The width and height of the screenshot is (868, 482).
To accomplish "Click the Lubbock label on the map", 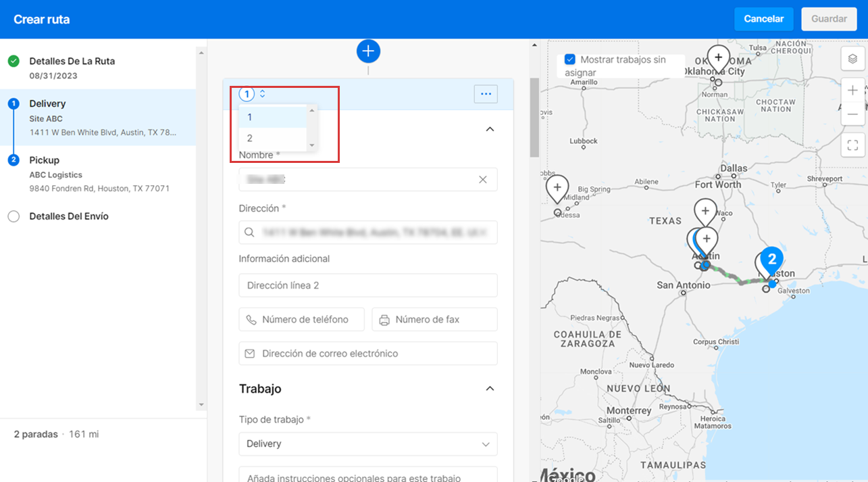I will [x=584, y=141].
